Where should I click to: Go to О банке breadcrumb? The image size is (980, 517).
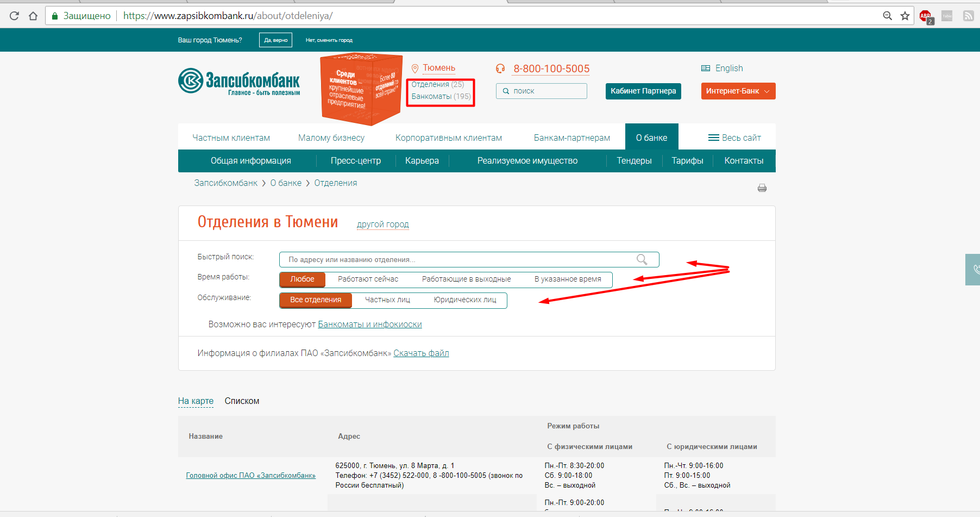(286, 183)
